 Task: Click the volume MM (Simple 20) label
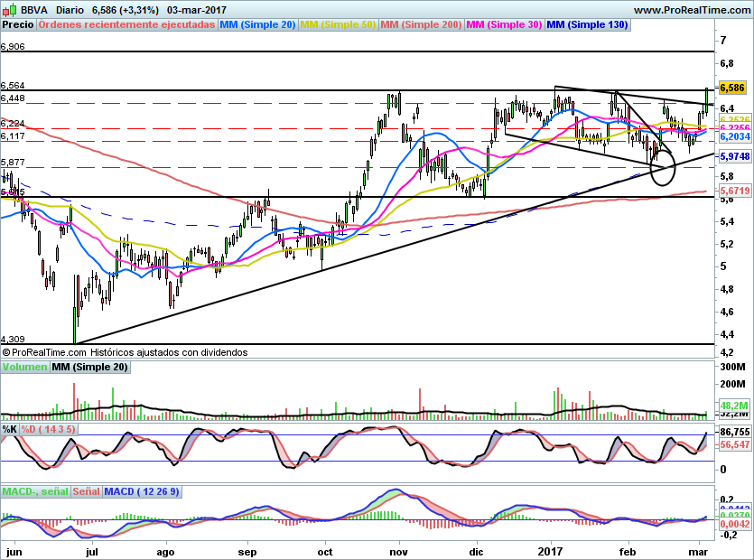tap(90, 367)
